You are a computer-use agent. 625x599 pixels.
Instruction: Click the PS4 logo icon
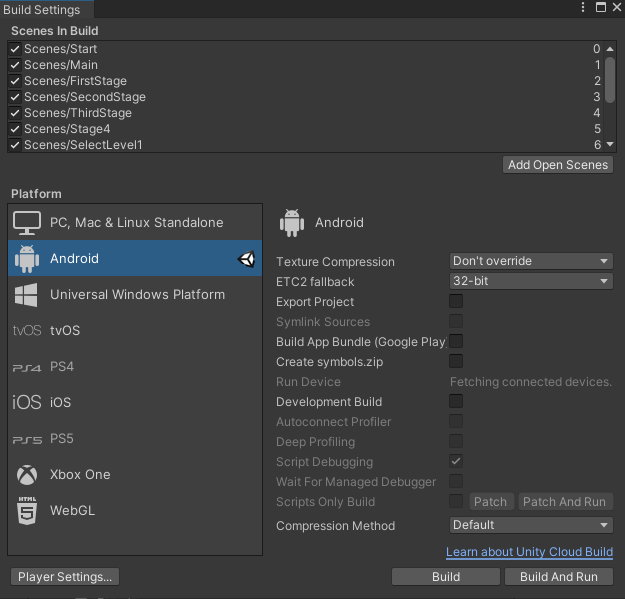click(x=27, y=367)
